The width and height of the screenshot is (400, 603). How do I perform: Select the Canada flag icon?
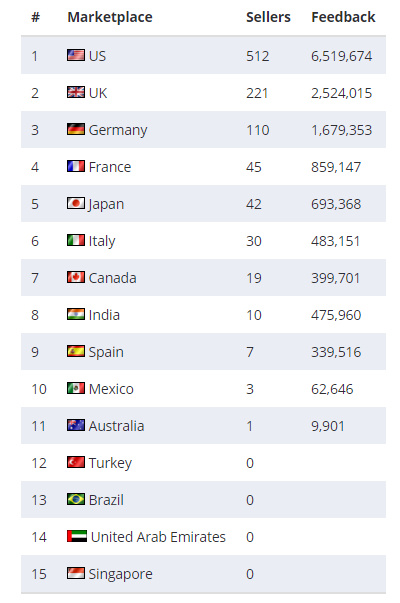click(x=76, y=277)
